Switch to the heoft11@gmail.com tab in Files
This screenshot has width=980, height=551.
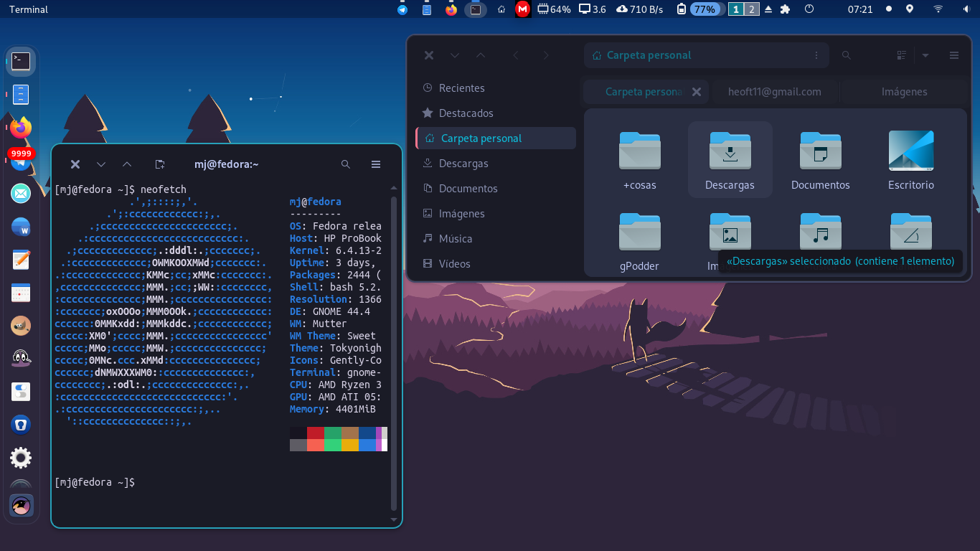click(x=774, y=92)
